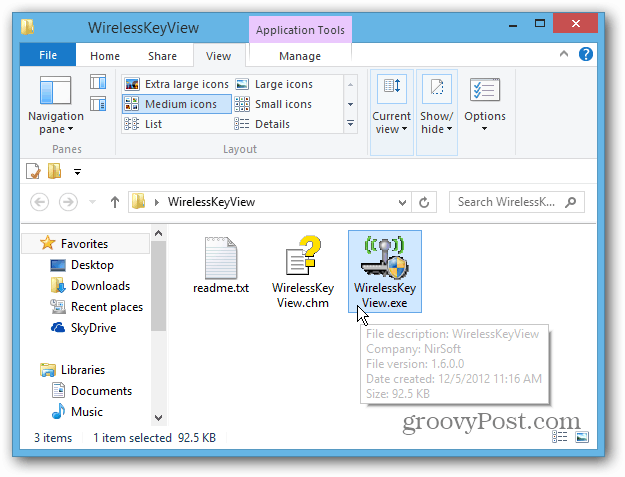Click the Application Tools contextual tab
Image resolution: width=625 pixels, height=477 pixels.
[300, 30]
